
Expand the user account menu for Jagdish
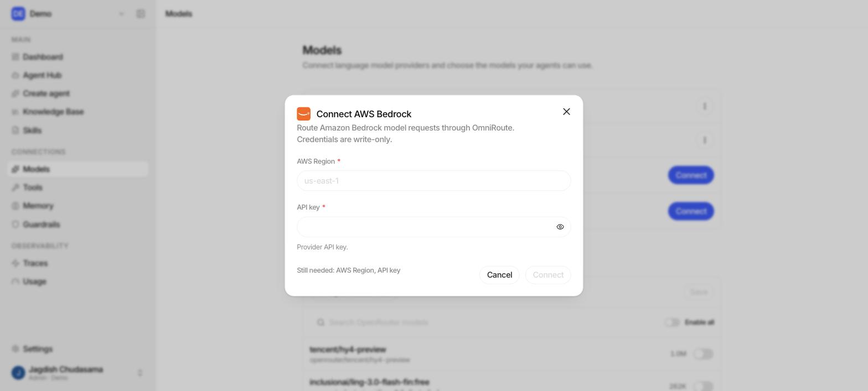coord(140,373)
